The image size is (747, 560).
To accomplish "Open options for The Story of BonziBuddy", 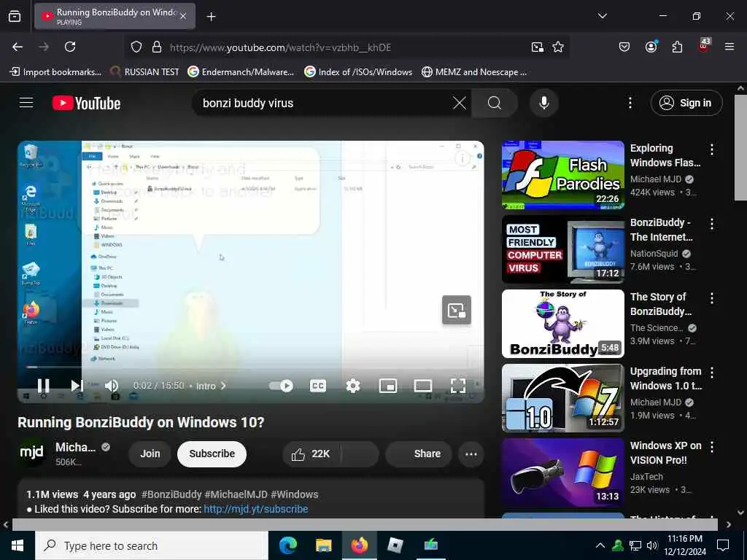I will (712, 298).
